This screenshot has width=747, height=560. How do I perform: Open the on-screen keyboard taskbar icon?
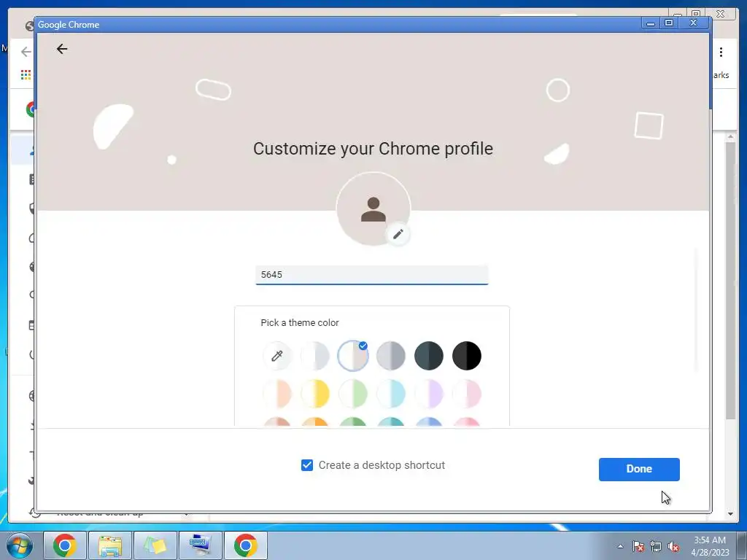click(x=201, y=545)
